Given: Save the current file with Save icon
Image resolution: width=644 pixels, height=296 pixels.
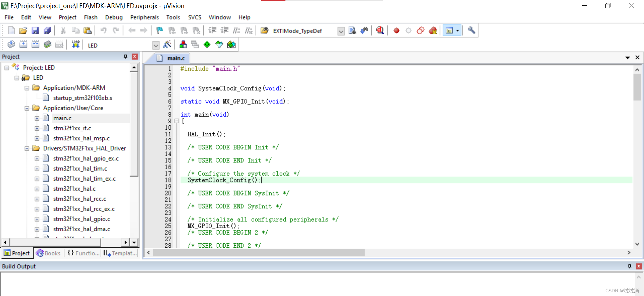Looking at the screenshot, I should click(35, 31).
